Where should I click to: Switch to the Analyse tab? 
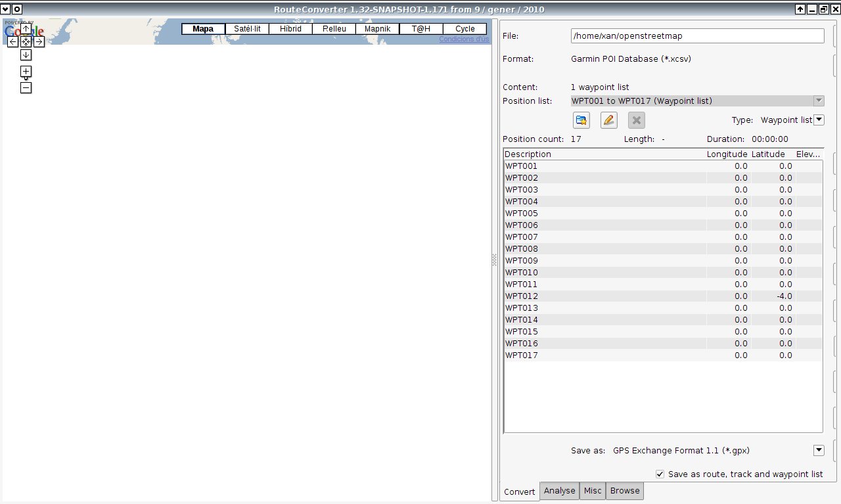[x=559, y=491]
